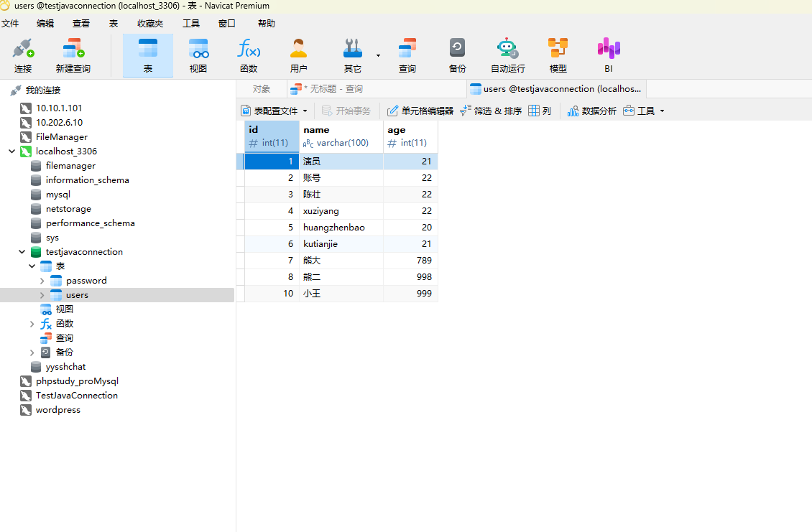The height and width of the screenshot is (532, 812).
Task: Open the 函数 f(x) toolbar icon
Action: 249,55
